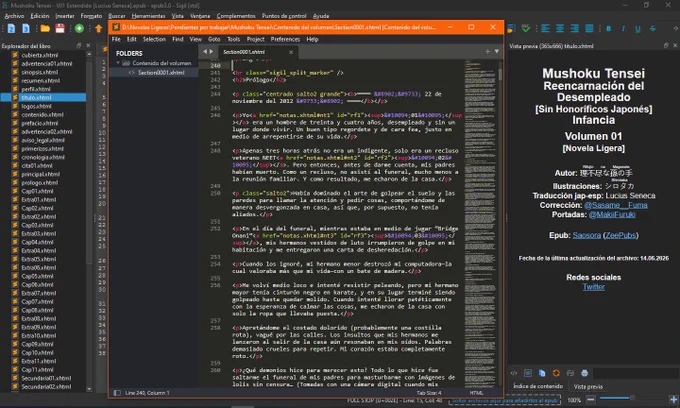Collapse the Contenido del volumen folder
The height and width of the screenshot is (408, 680).
118,63
